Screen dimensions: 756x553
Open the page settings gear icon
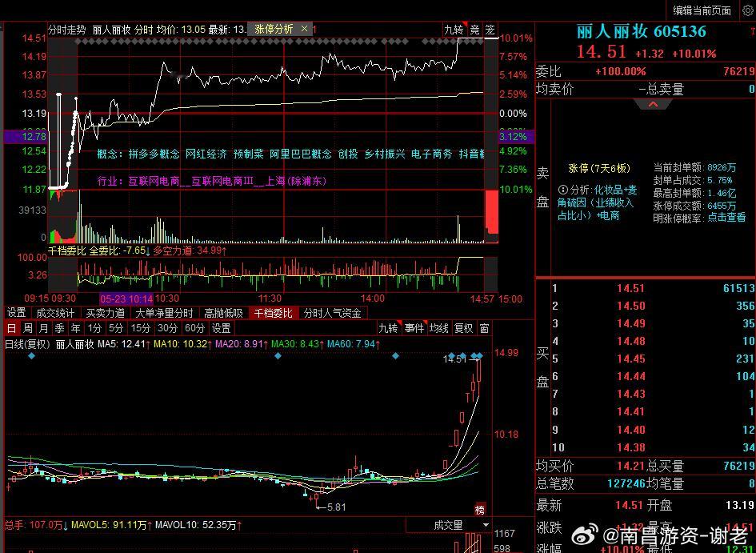[x=747, y=10]
